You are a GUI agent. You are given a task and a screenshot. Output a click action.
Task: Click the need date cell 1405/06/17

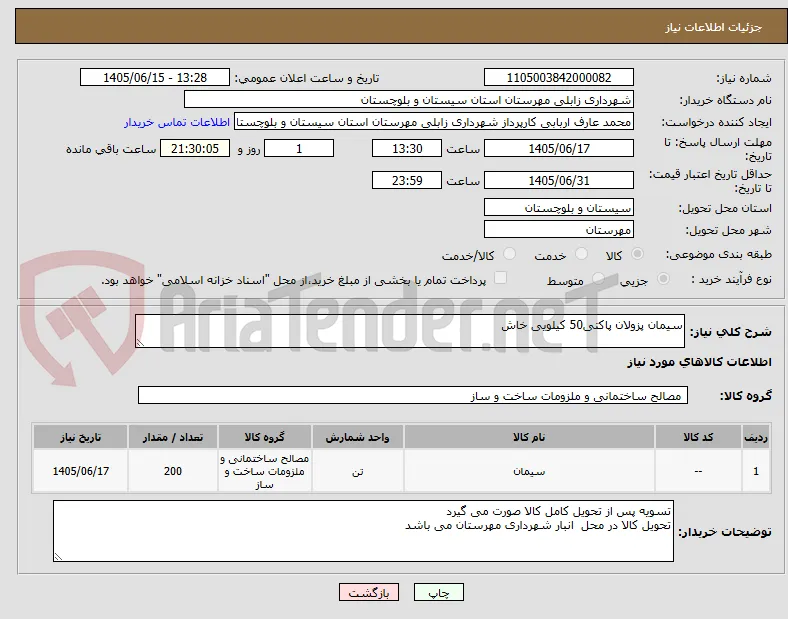pos(80,471)
